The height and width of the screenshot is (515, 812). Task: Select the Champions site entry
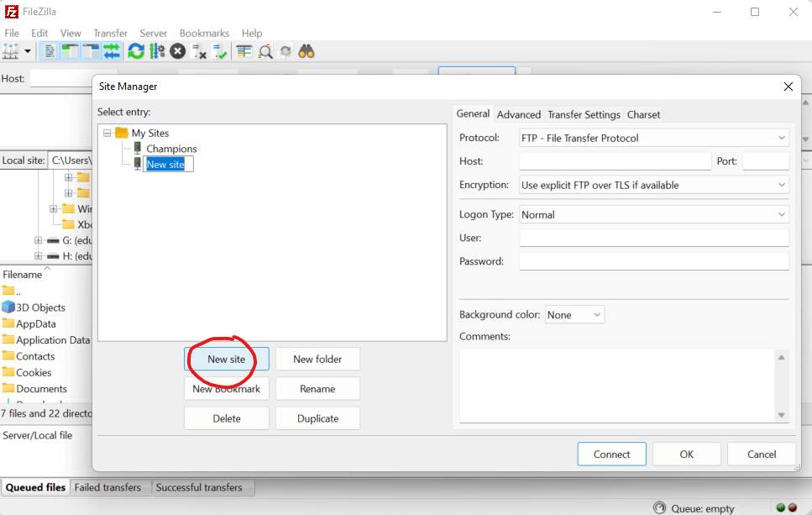[171, 149]
